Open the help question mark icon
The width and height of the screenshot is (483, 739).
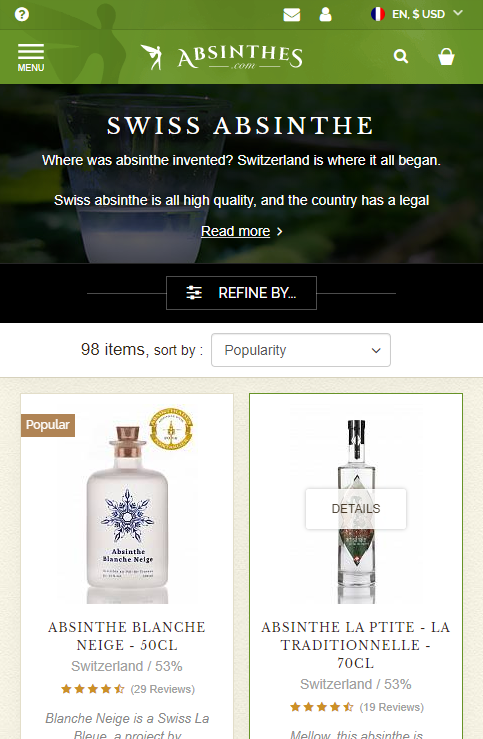(22, 14)
